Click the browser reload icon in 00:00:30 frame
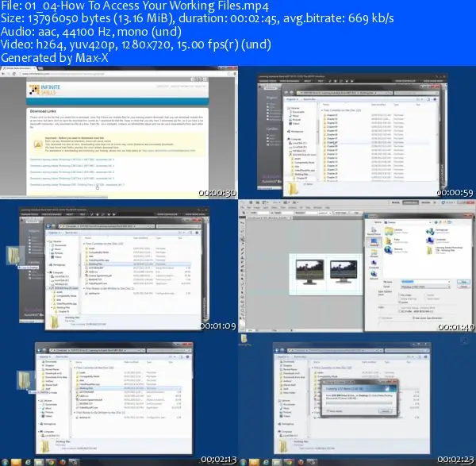This screenshot has width=476, height=466. pyautogui.click(x=14, y=74)
